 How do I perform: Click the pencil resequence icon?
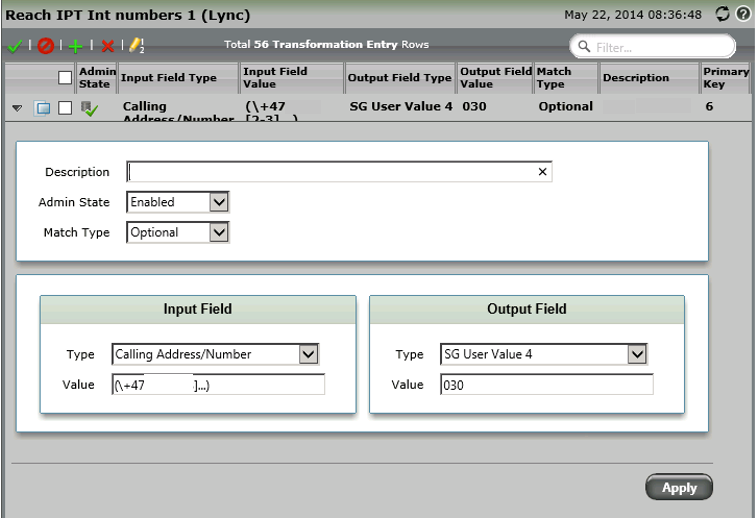137,45
